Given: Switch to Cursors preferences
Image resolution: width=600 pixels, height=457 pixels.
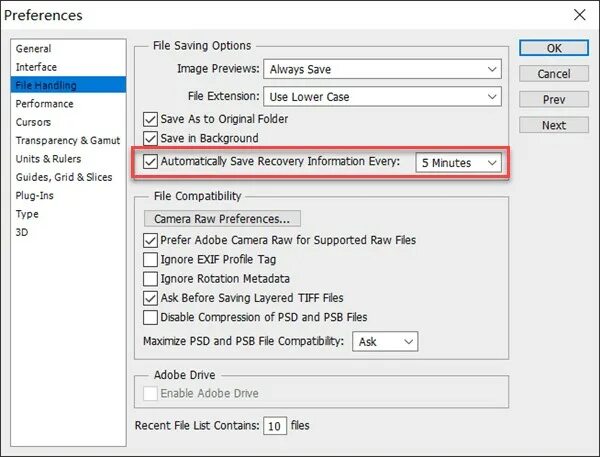Looking at the screenshot, I should [x=33, y=122].
